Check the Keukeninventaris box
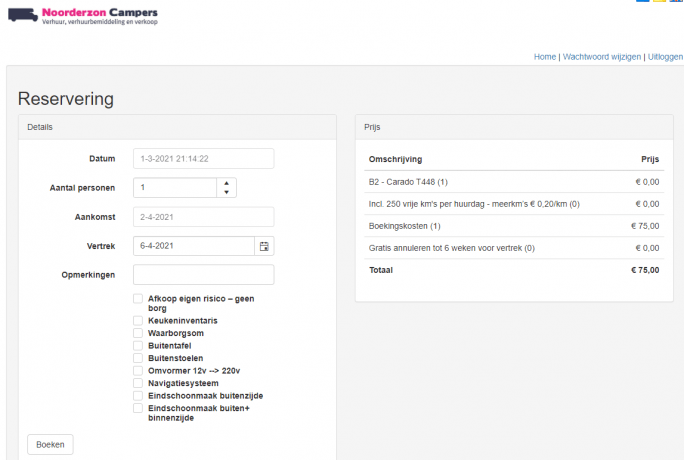Screen dimensions: 684x460 tap(138, 320)
